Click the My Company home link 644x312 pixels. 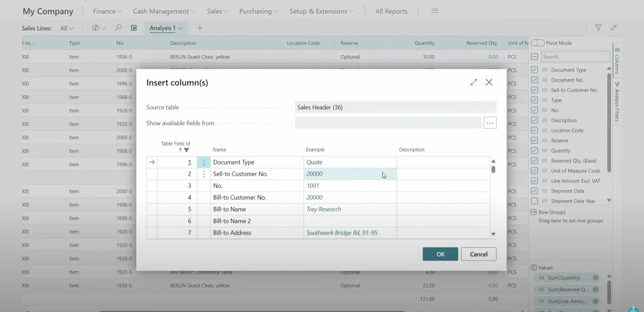[x=48, y=11]
